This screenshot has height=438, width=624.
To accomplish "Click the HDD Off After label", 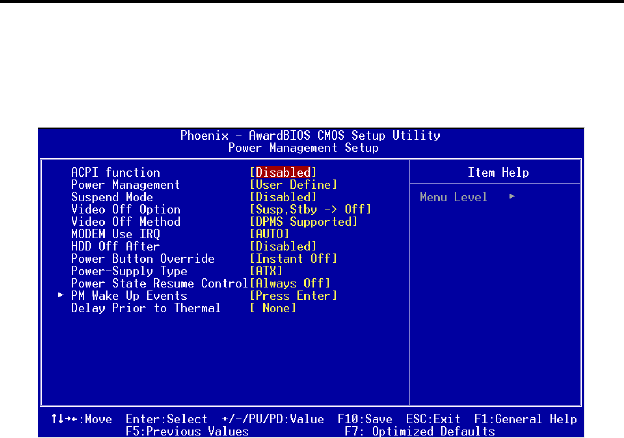I will pyautogui.click(x=116, y=247).
